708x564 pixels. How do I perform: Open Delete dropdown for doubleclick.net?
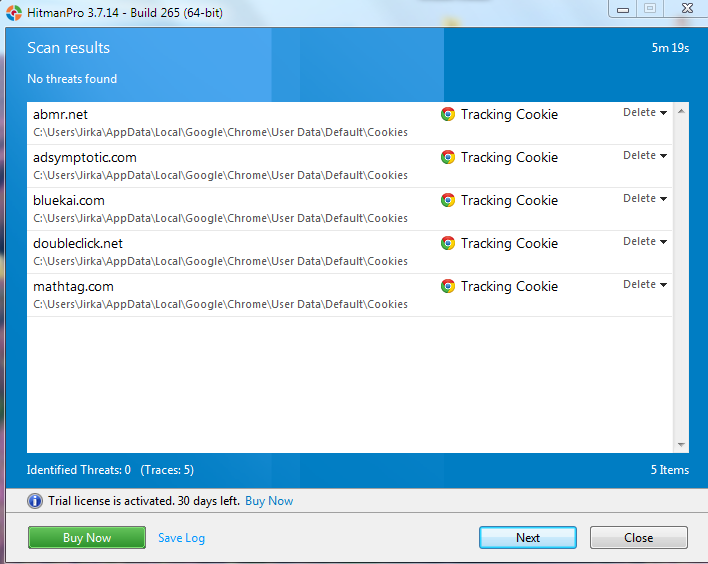[645, 241]
